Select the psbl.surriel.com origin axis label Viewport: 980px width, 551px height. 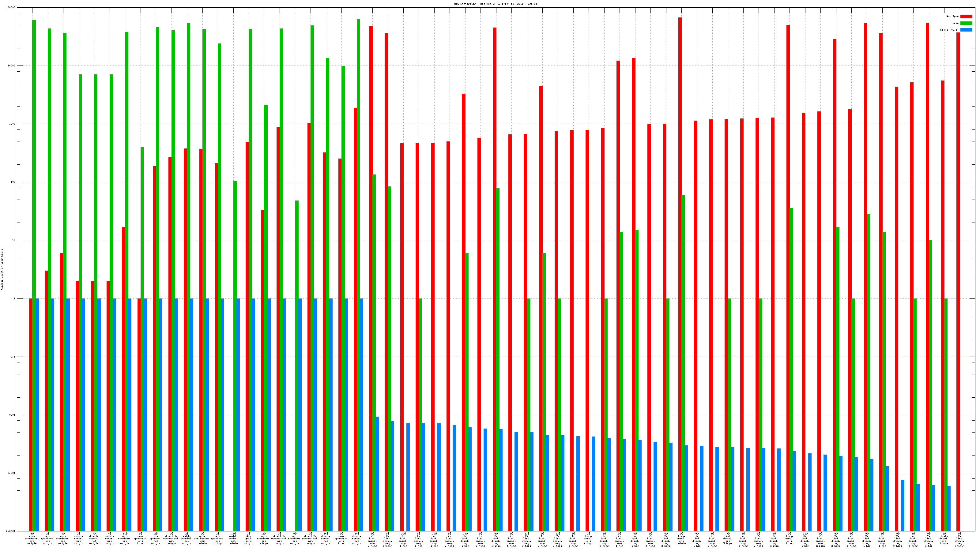click(x=187, y=538)
